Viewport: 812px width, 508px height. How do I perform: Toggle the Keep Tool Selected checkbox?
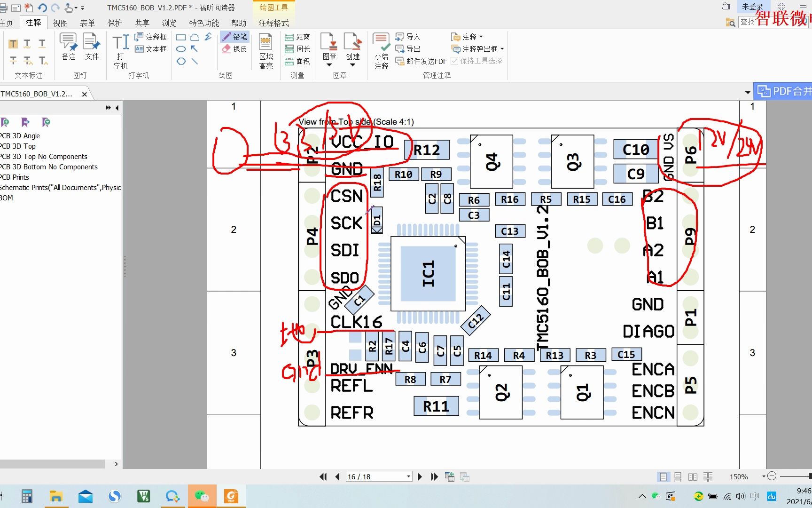(x=454, y=61)
